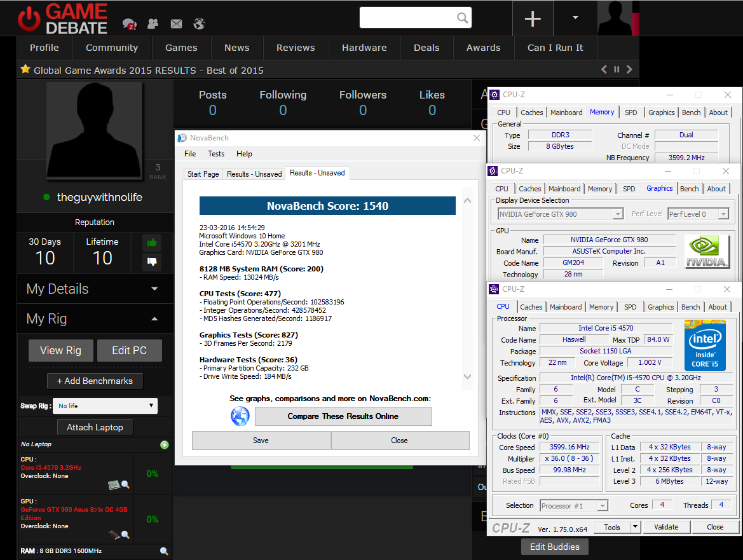Expand the My Details section

[95, 289]
